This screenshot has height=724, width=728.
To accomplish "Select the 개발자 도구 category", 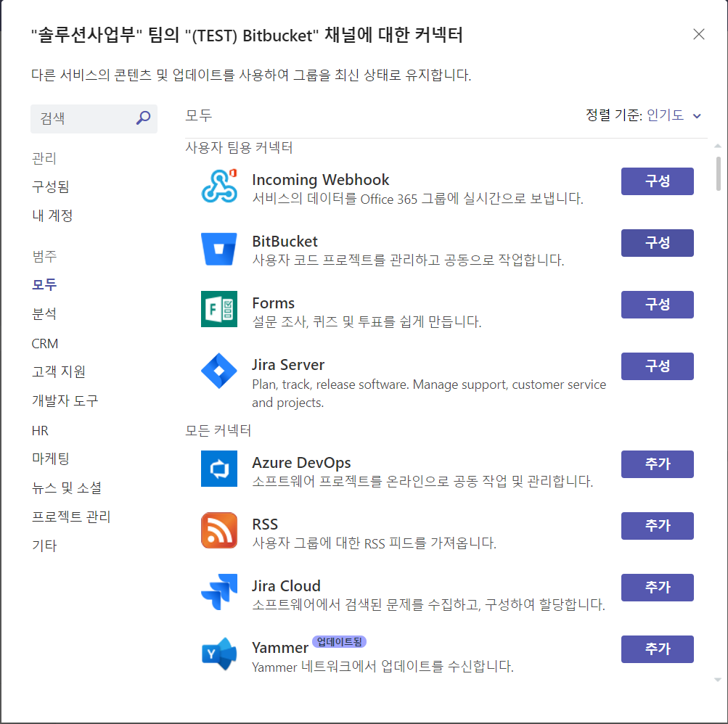I will click(x=65, y=400).
